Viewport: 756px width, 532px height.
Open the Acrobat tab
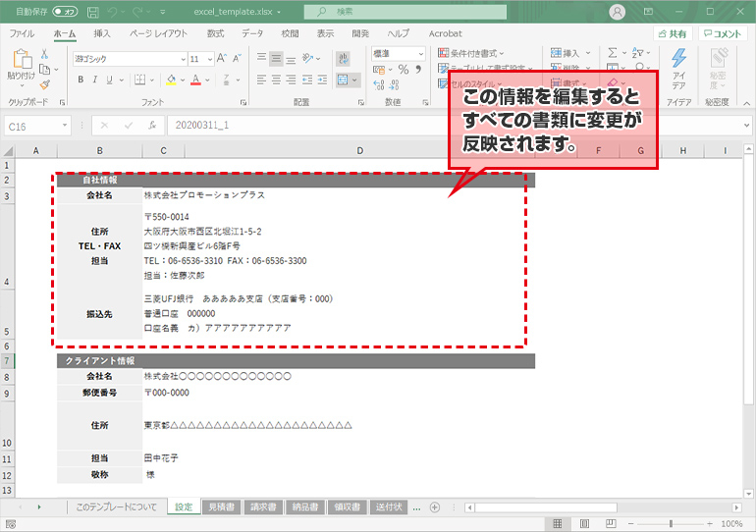tap(445, 33)
